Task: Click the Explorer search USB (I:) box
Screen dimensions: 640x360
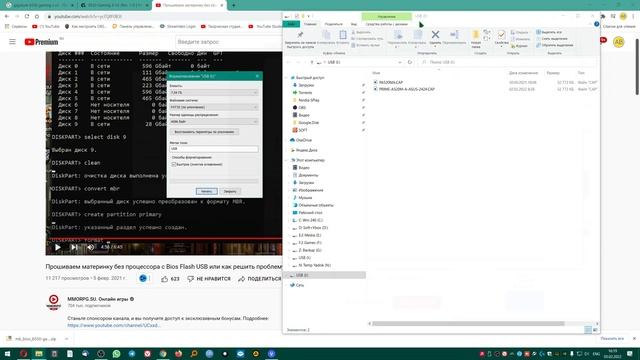Action: coord(508,62)
